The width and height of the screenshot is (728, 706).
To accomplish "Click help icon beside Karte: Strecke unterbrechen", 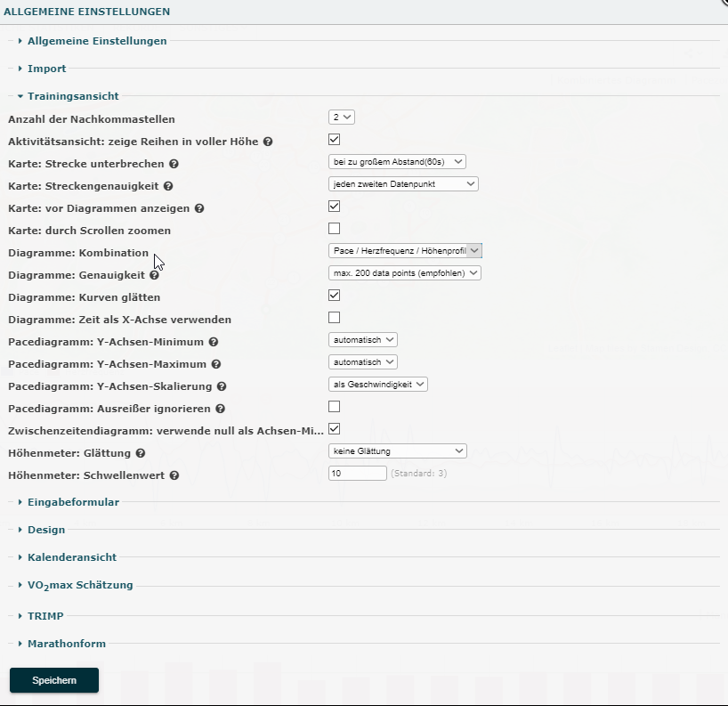I will pyautogui.click(x=174, y=164).
